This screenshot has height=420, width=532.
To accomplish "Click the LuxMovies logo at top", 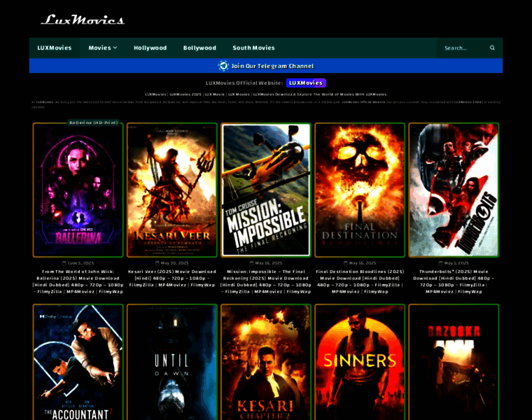I will coord(83,20).
